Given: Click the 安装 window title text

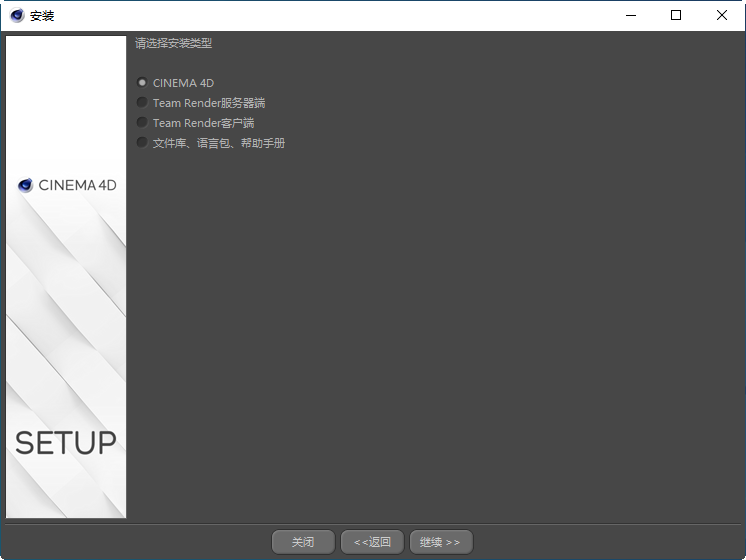Looking at the screenshot, I should pos(43,15).
